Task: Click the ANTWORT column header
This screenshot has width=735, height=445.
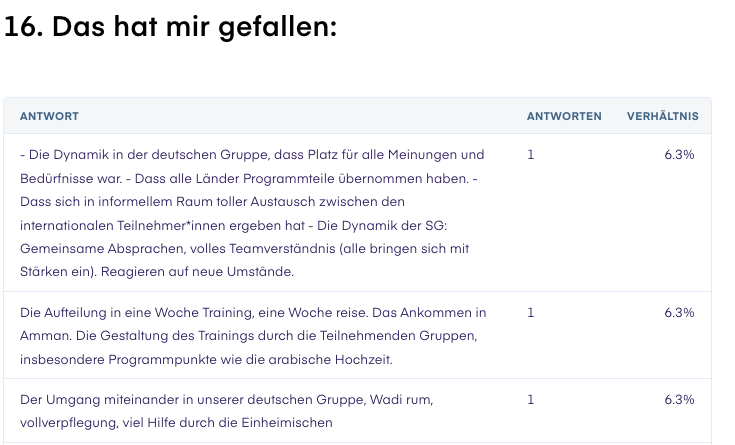Action: (x=49, y=116)
